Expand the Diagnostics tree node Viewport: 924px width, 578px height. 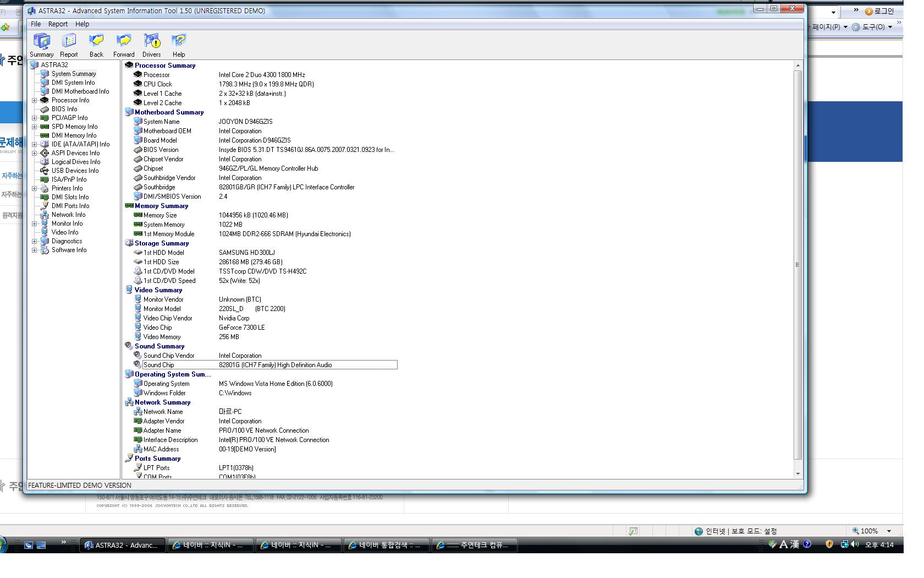35,241
